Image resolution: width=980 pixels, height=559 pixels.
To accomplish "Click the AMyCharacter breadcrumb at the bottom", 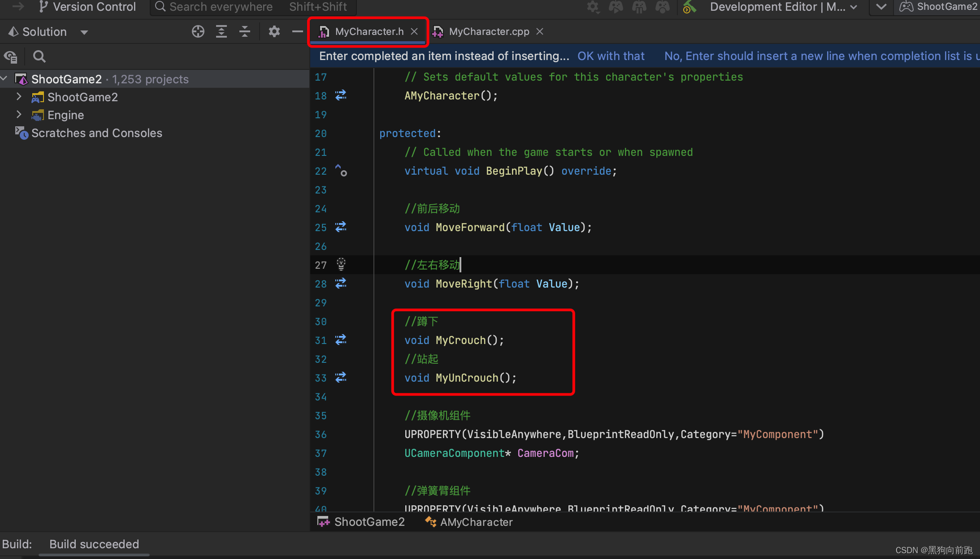I will [476, 522].
